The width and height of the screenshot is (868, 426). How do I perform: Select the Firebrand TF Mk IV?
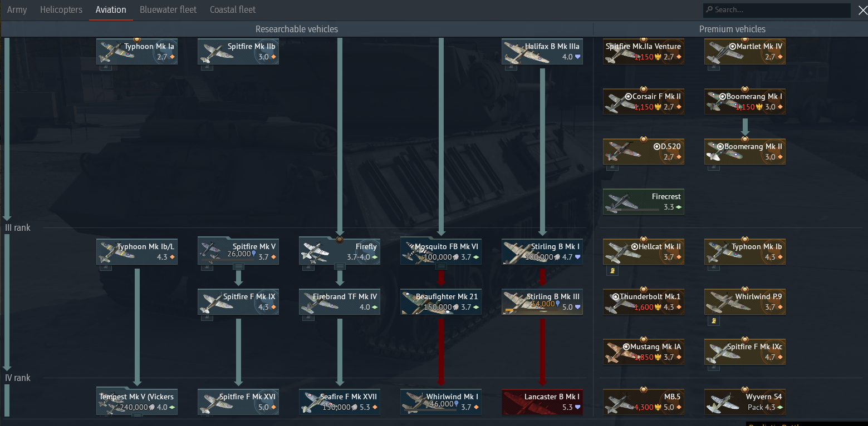(x=340, y=301)
